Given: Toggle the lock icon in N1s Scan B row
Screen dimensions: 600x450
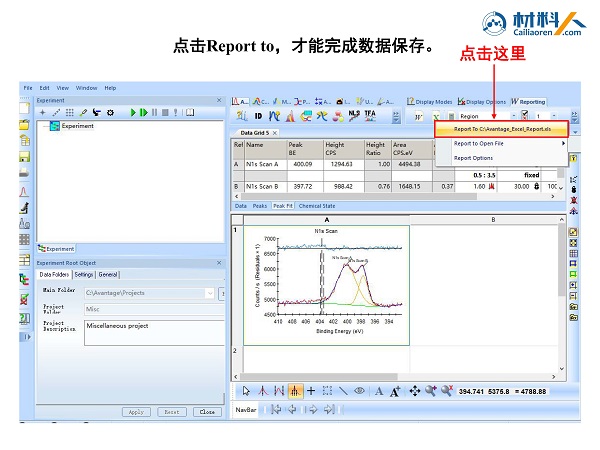Looking at the screenshot, I should click(x=536, y=186).
